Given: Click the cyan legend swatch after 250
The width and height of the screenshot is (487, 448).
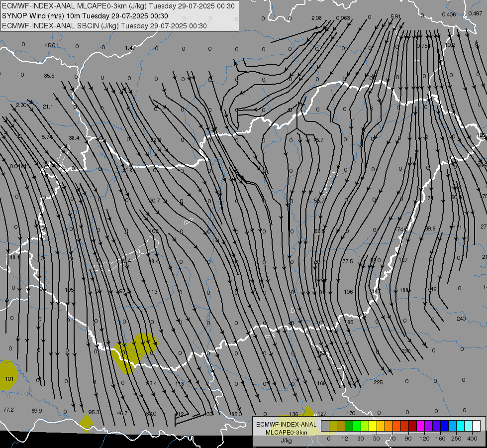Looking at the screenshot, I should [x=460, y=426].
